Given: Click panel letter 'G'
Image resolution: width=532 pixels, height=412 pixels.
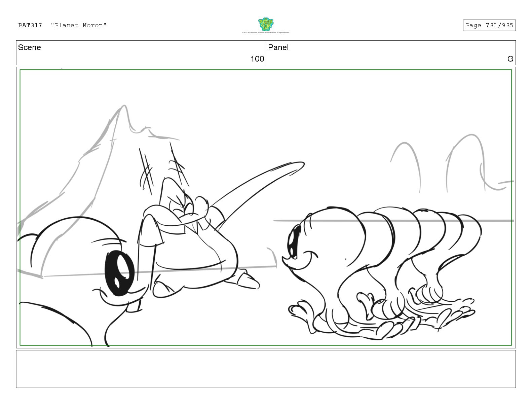Looking at the screenshot, I should 510,59.
